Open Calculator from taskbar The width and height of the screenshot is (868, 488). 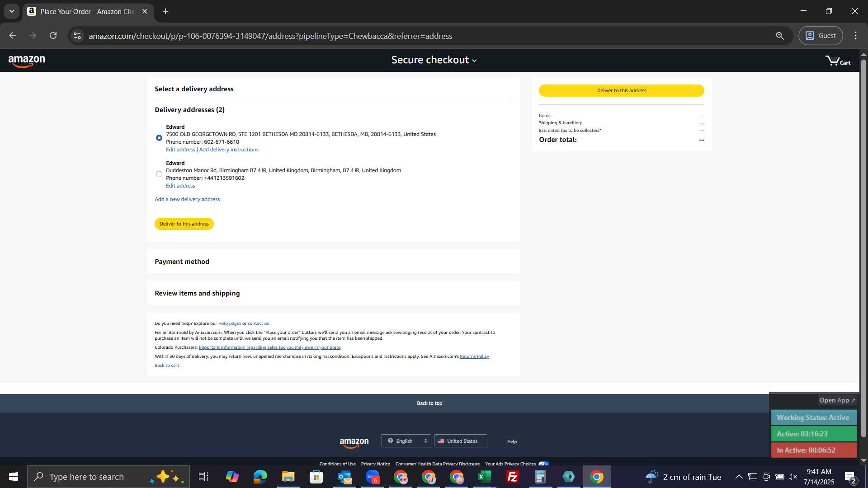pos(540,477)
